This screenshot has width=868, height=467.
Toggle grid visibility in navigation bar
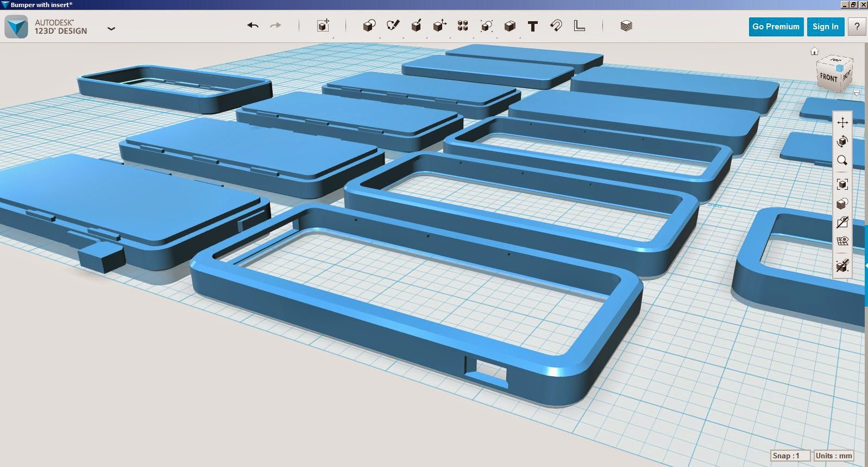click(x=842, y=241)
